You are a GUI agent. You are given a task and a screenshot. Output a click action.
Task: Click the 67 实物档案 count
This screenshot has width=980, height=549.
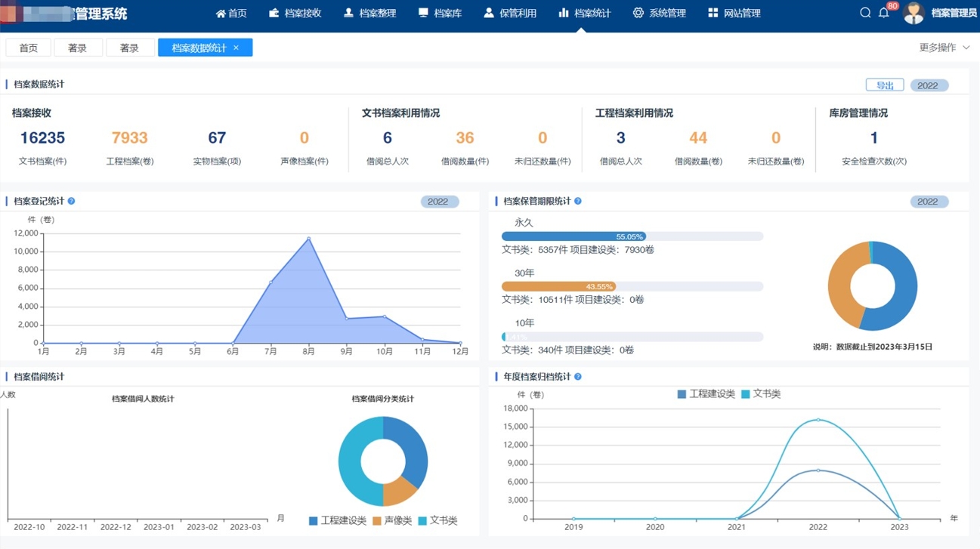point(217,137)
